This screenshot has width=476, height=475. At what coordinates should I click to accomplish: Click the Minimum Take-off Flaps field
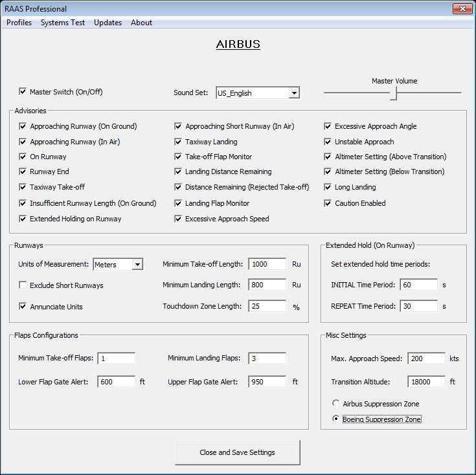pos(117,359)
